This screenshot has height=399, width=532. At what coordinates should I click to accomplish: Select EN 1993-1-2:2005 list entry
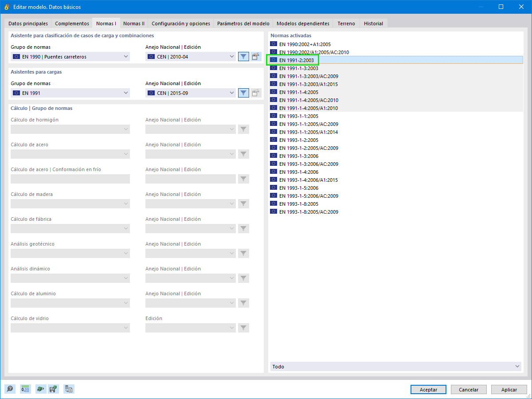coord(396,140)
